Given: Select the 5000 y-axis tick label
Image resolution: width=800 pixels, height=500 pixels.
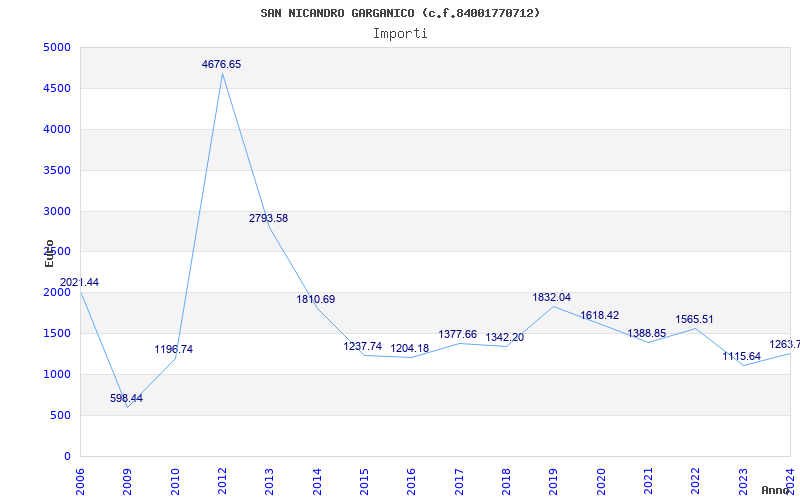Looking at the screenshot, I should (x=57, y=47).
